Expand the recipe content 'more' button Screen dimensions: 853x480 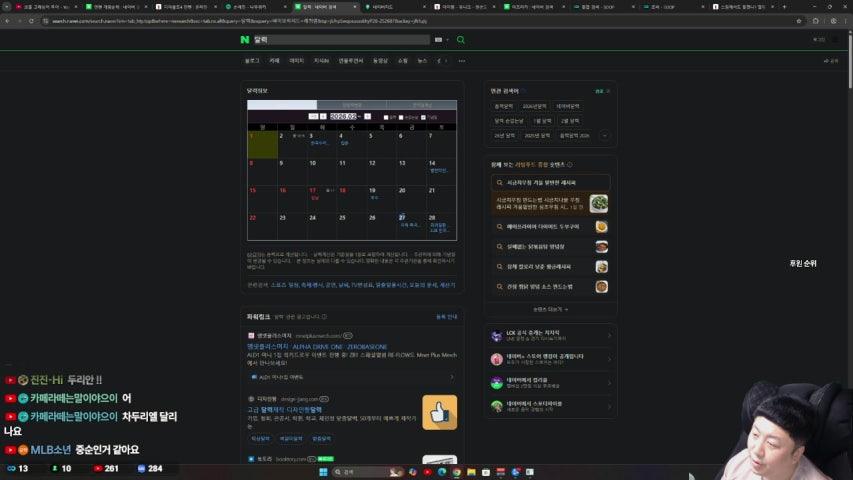[x=553, y=309]
